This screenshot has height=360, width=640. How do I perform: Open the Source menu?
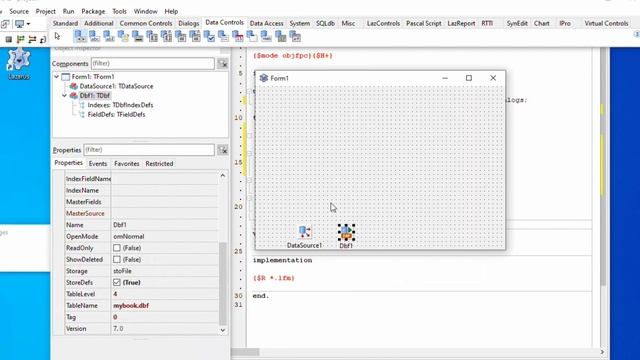click(x=19, y=11)
